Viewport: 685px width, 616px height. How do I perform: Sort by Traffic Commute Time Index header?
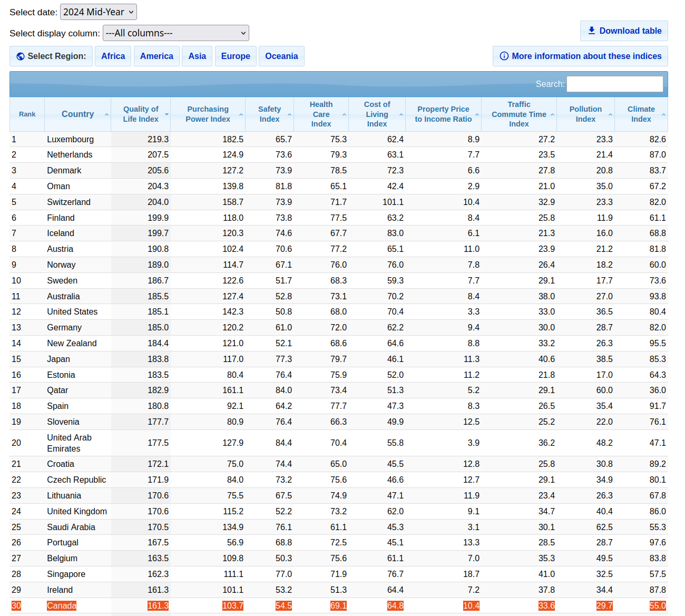click(x=519, y=114)
